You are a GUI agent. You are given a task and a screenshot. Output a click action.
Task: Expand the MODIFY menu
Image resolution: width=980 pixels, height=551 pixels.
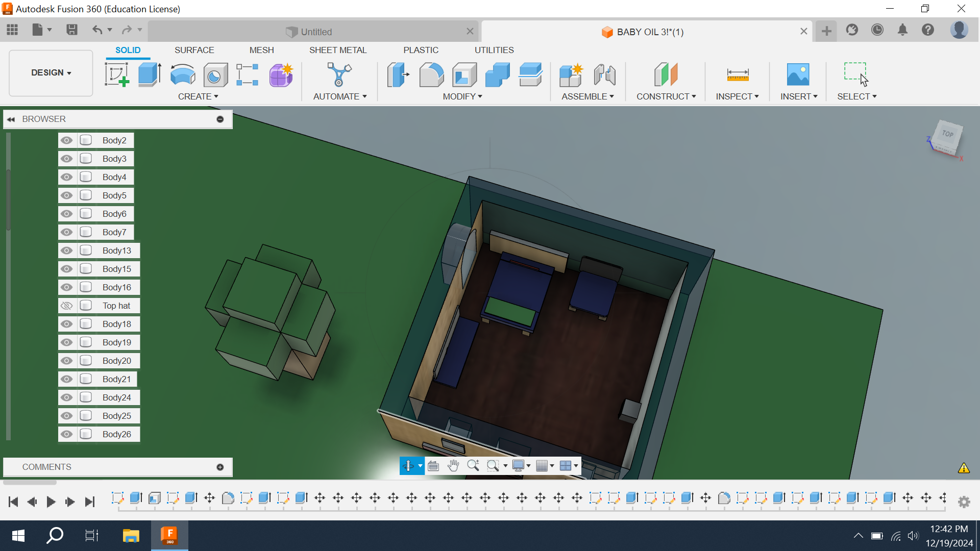click(x=462, y=96)
